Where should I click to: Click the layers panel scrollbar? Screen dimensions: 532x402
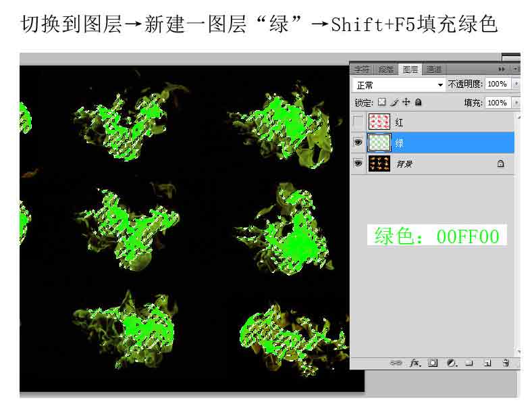[518, 234]
